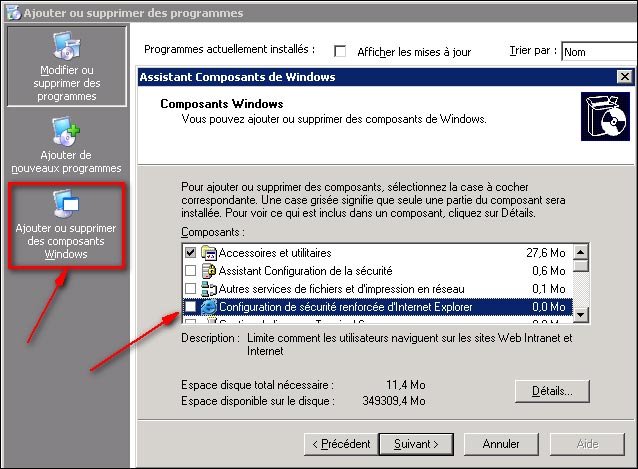Viewport: 638px width, 469px height.
Task: Click the Annuler button
Action: coord(501,444)
